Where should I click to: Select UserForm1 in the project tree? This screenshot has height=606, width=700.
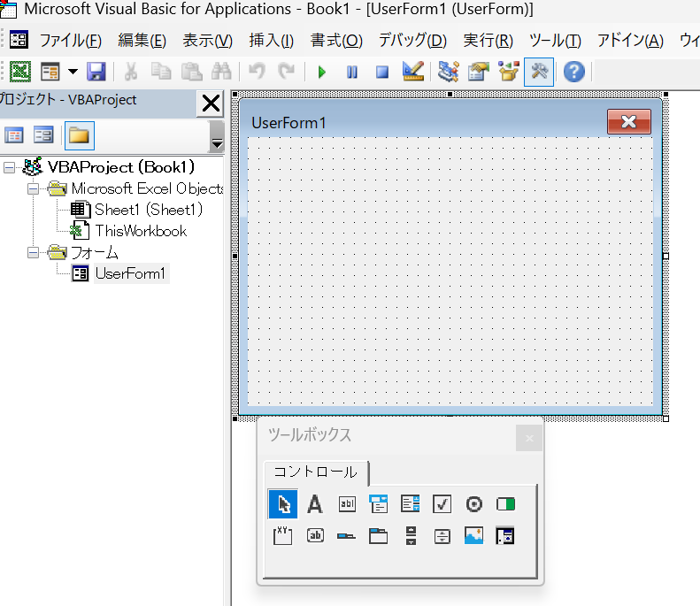[x=130, y=273]
